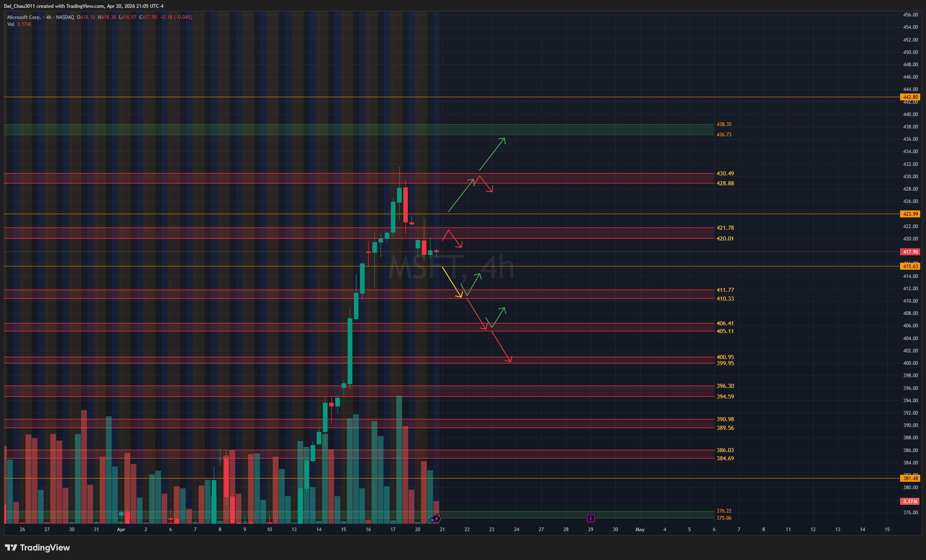Click the green arrow pointing to 436 zone
926x560 pixels.
coord(492,154)
